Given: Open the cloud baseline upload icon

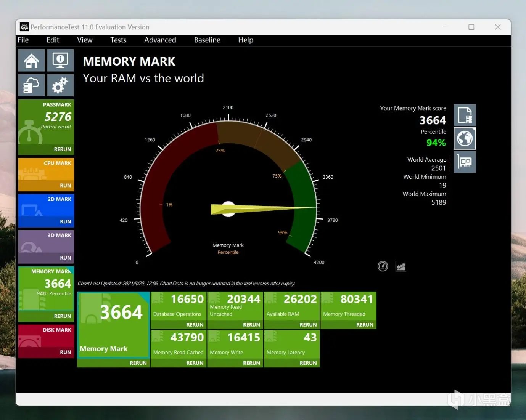Looking at the screenshot, I should pos(32,85).
